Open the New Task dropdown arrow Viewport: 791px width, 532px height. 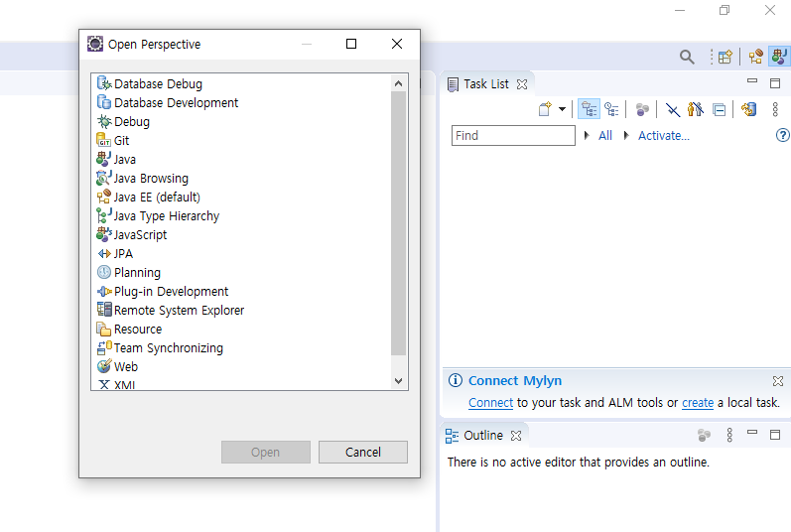(562, 109)
